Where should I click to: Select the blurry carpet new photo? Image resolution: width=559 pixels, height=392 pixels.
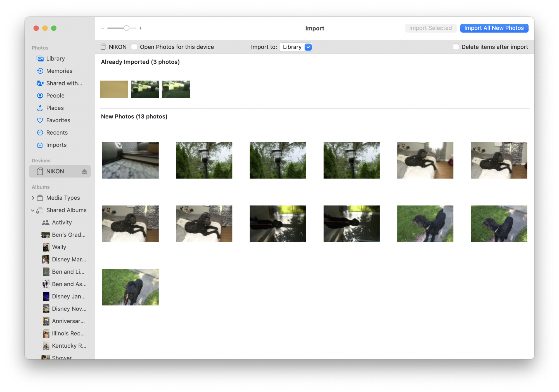click(130, 160)
